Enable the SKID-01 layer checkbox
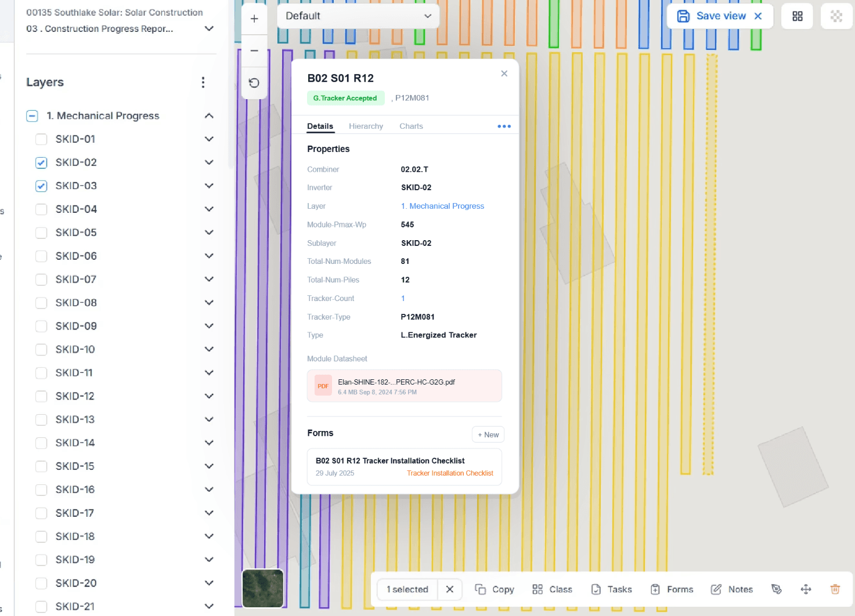 (41, 139)
